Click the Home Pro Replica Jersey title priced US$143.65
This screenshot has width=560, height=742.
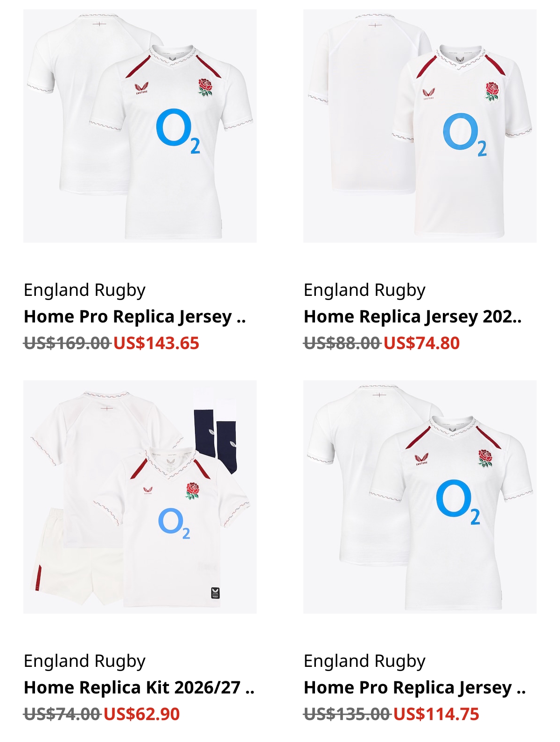(x=135, y=316)
